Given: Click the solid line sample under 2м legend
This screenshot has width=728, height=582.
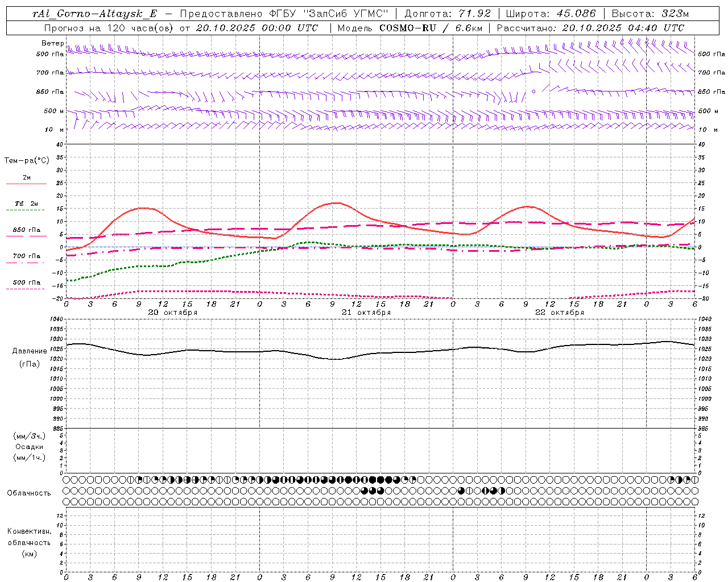Looking at the screenshot, I should [26, 184].
